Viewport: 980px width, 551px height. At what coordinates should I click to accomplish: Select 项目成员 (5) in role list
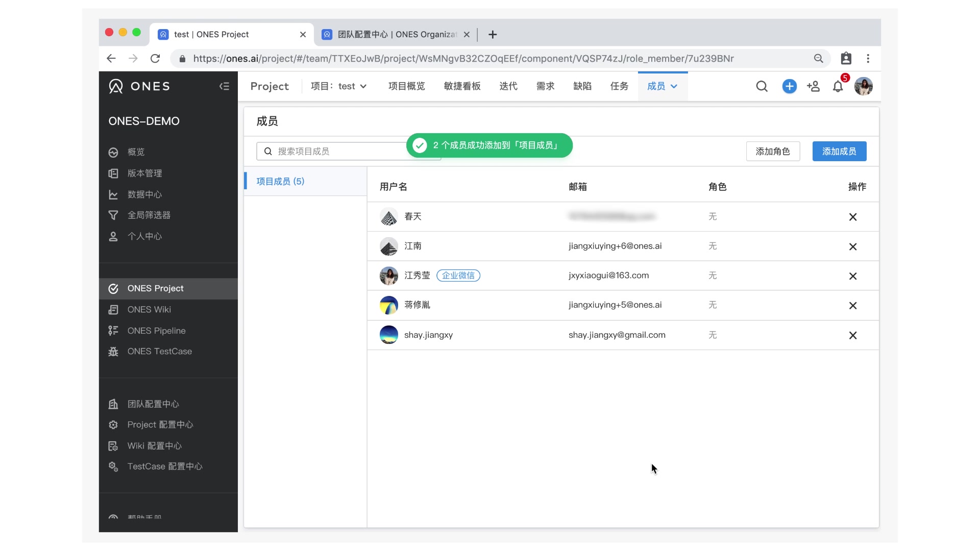(280, 182)
